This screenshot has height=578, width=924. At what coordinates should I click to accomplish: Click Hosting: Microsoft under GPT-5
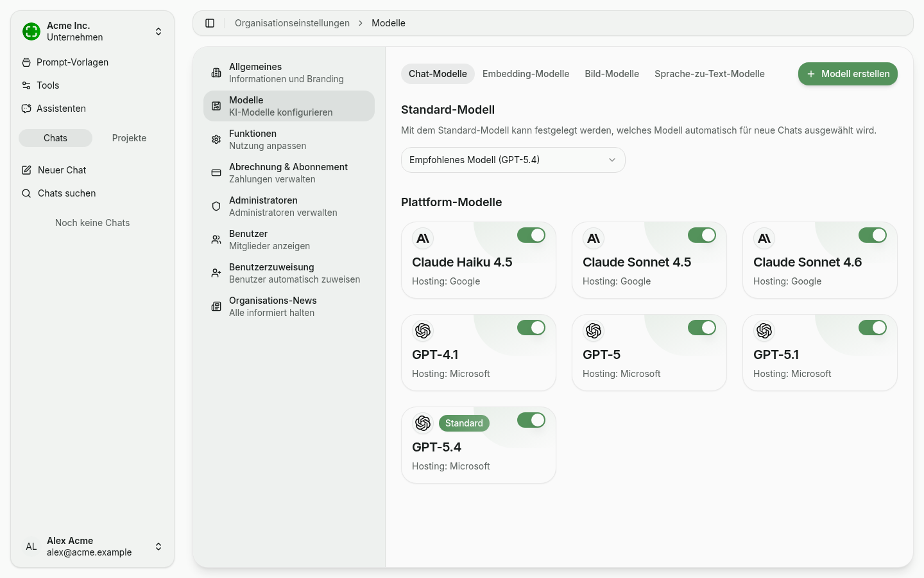(x=621, y=374)
